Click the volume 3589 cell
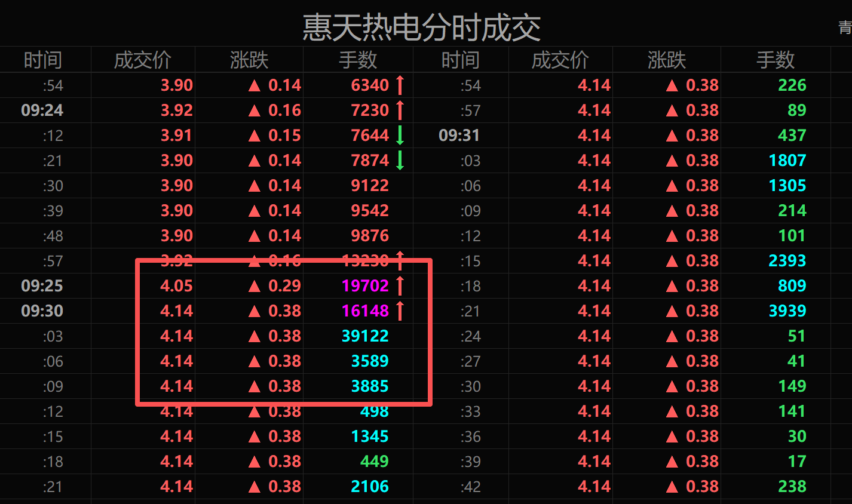Image resolution: width=852 pixels, height=504 pixels. [370, 361]
